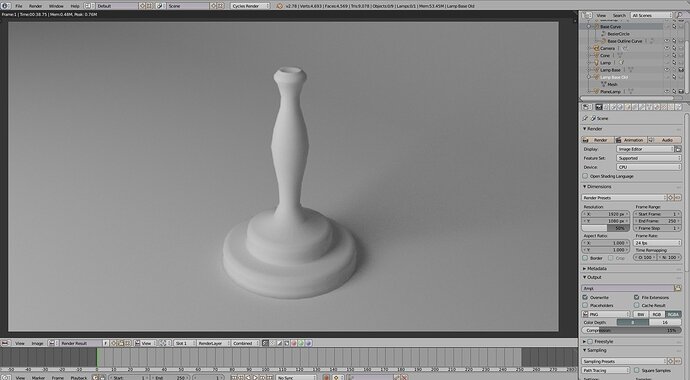Screen dimensions: 690x380
Task: Open the Display Image Editor dropdown
Action: [646, 149]
